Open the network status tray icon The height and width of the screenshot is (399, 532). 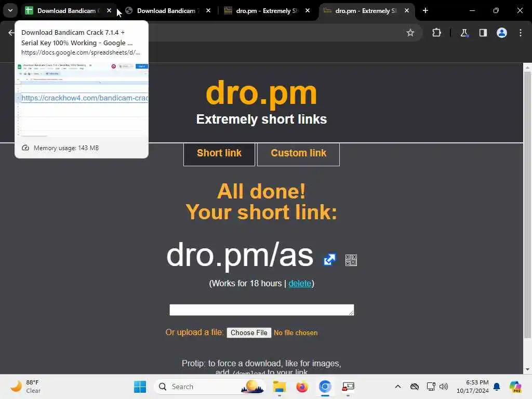[x=431, y=387]
